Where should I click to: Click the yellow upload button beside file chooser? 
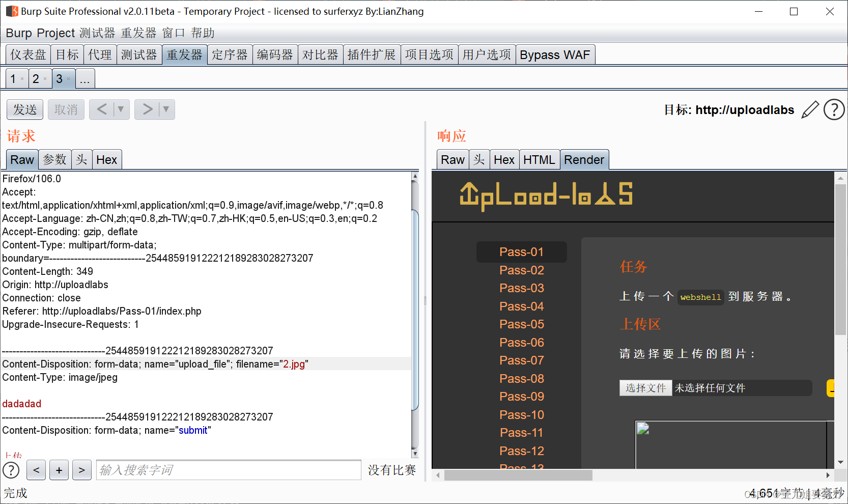(x=830, y=388)
